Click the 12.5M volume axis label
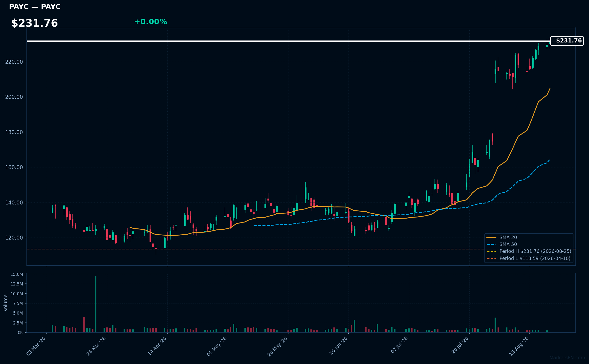Image resolution: width=589 pixels, height=364 pixels. [17, 284]
